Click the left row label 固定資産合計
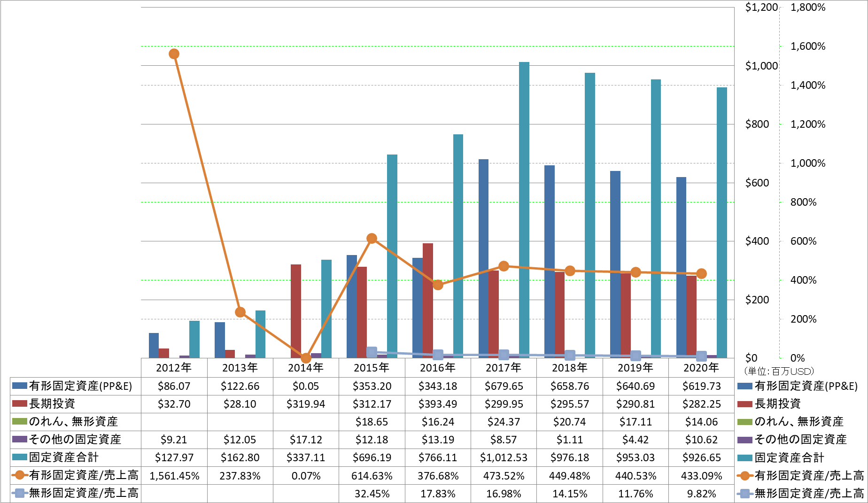 64,457
